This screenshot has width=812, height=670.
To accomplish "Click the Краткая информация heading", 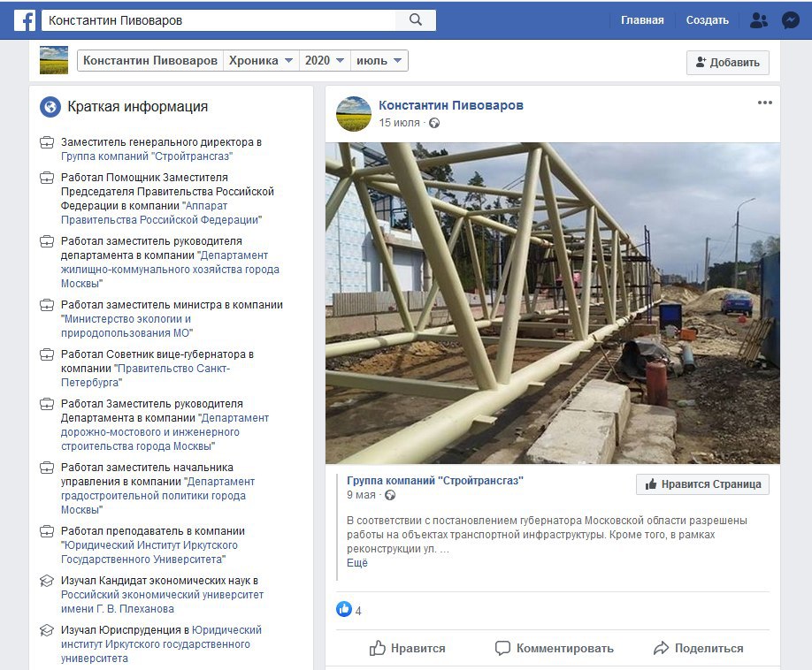I will tap(138, 107).
